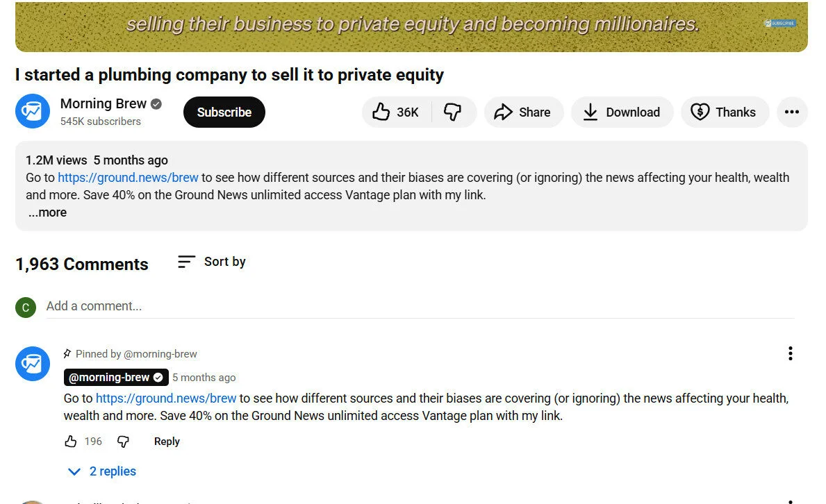Send a Thanks to the creator
This screenshot has height=504, width=826.
coord(725,112)
